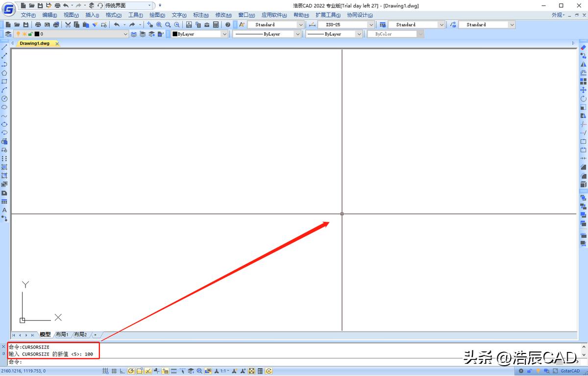Toggle the layer bulb on/off icon
Screen dimensions: 588x376
(17, 34)
